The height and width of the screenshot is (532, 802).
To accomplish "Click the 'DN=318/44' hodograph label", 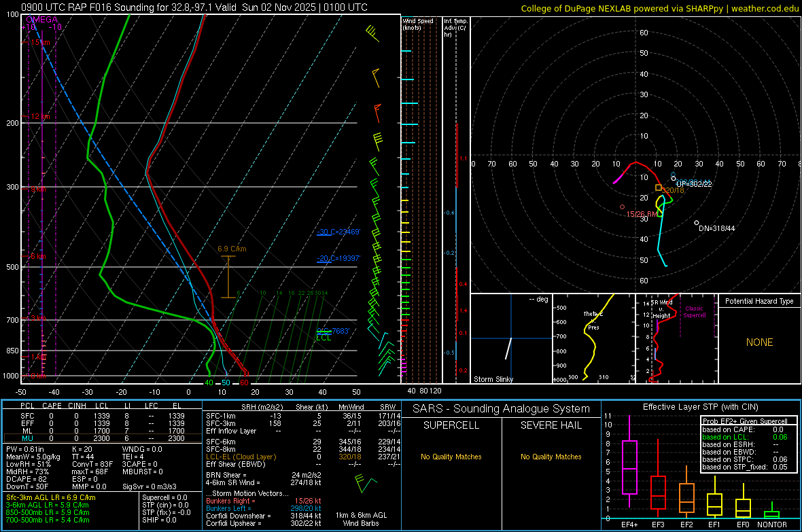I will pos(716,229).
